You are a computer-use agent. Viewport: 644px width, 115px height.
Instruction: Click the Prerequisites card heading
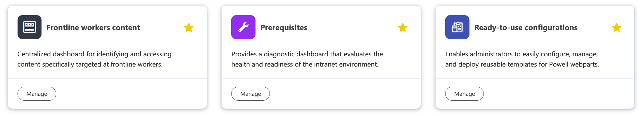tap(284, 27)
